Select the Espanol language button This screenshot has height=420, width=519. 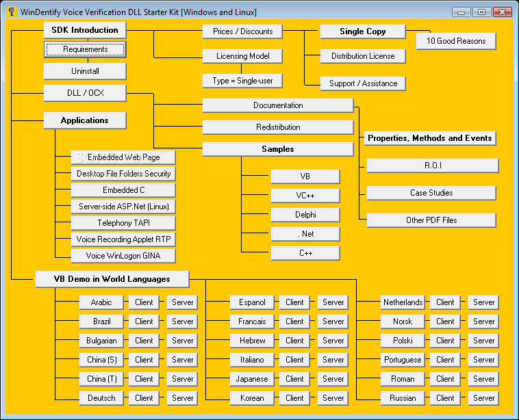point(252,302)
